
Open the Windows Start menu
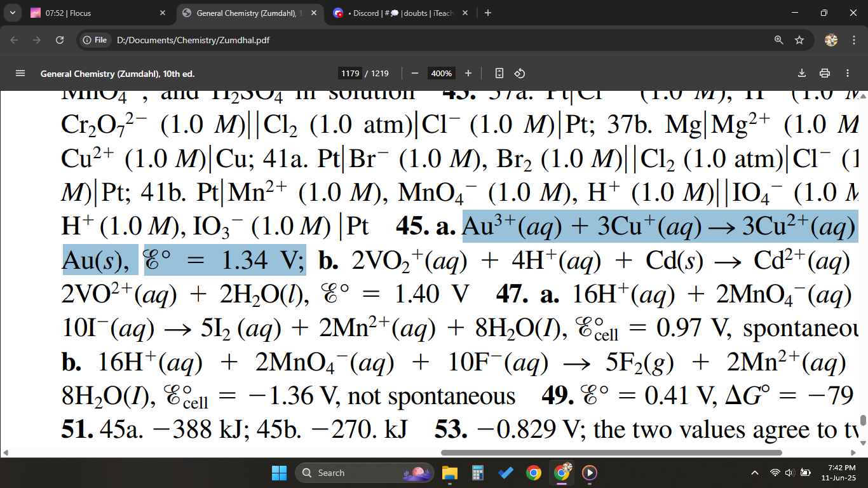click(x=280, y=473)
